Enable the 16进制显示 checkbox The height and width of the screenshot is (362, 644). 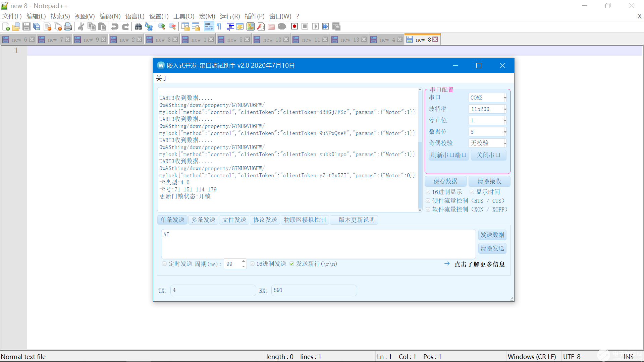428,192
